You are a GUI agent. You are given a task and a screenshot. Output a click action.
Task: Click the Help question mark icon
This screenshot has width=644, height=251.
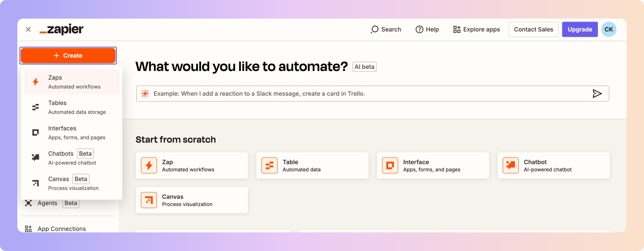[x=419, y=30]
